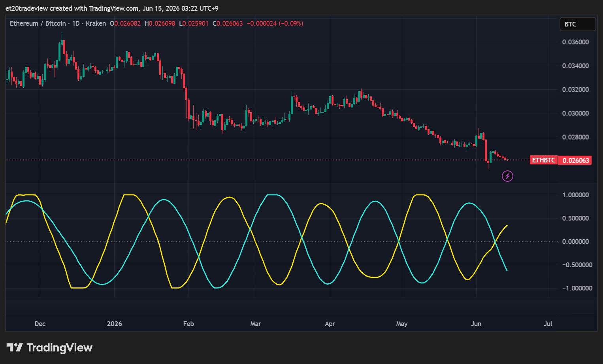Click the 0.030000 price axis label
Viewport: 603px width, 364px height.
pos(575,113)
